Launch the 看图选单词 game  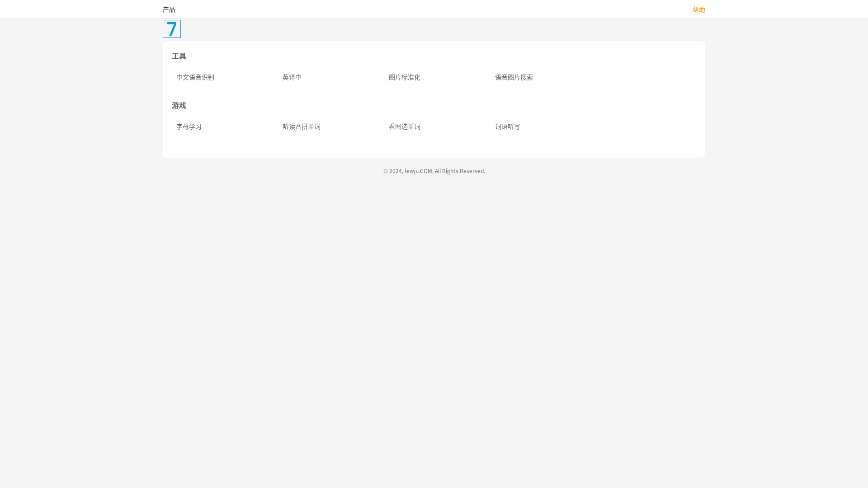click(405, 127)
